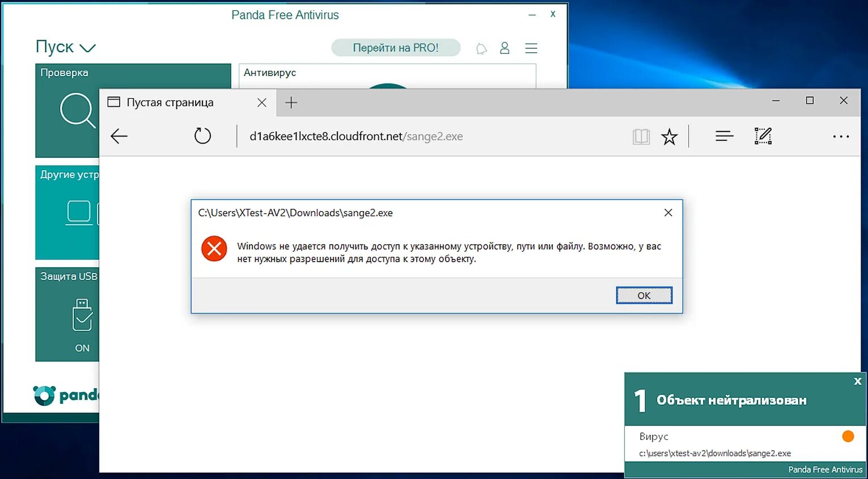Click the Перейти на PRO button
Image resolution: width=868 pixels, height=479 pixels.
pos(396,48)
